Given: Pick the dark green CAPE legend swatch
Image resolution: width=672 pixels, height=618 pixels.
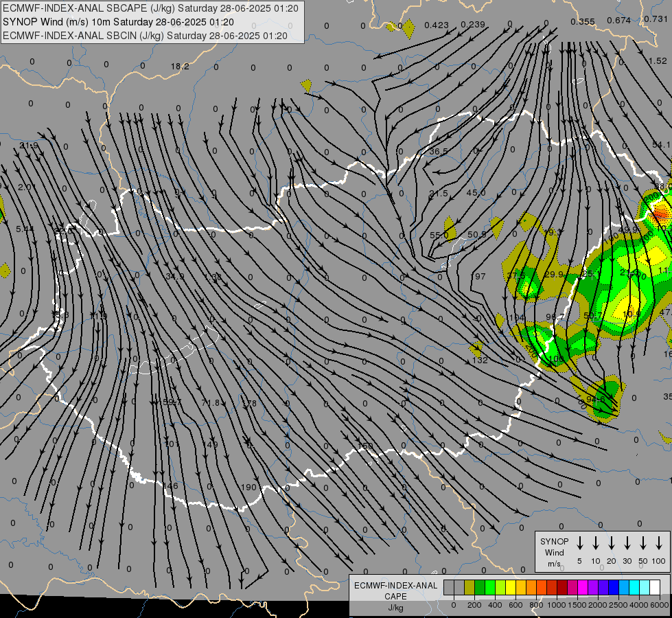Looking at the screenshot, I should coord(480,588).
